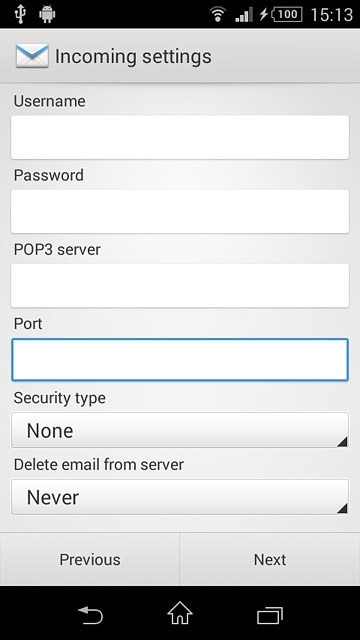Viewport: 360px width, 640px height.
Task: Tap the email envelope icon in header
Action: (x=32, y=56)
